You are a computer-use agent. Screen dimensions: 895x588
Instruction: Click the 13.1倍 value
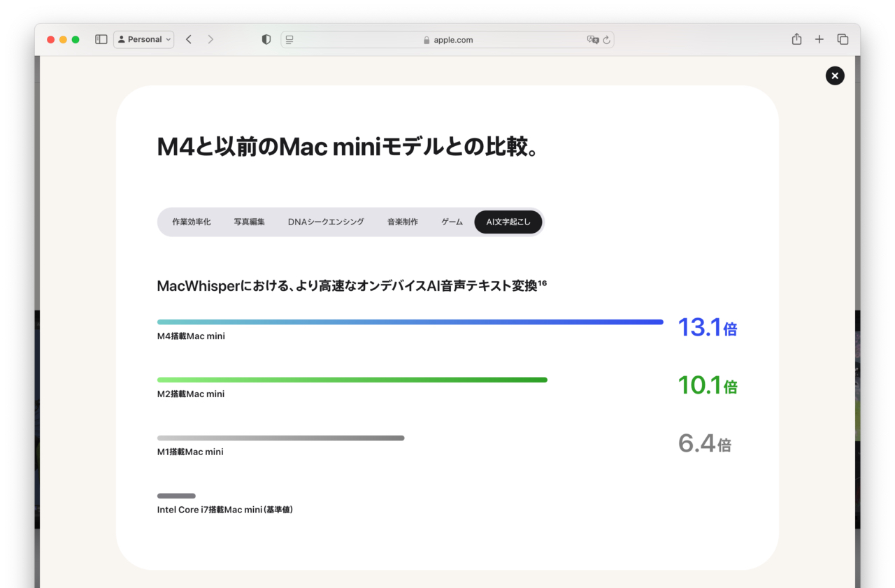(708, 327)
